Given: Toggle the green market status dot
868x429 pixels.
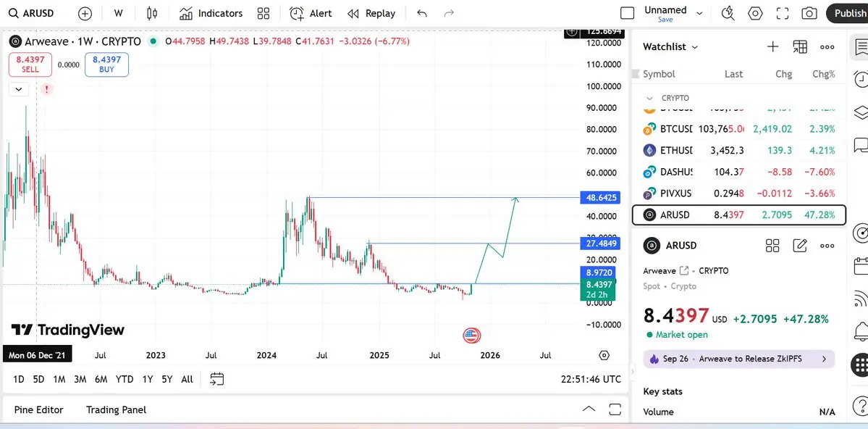Looking at the screenshot, I should point(153,41).
